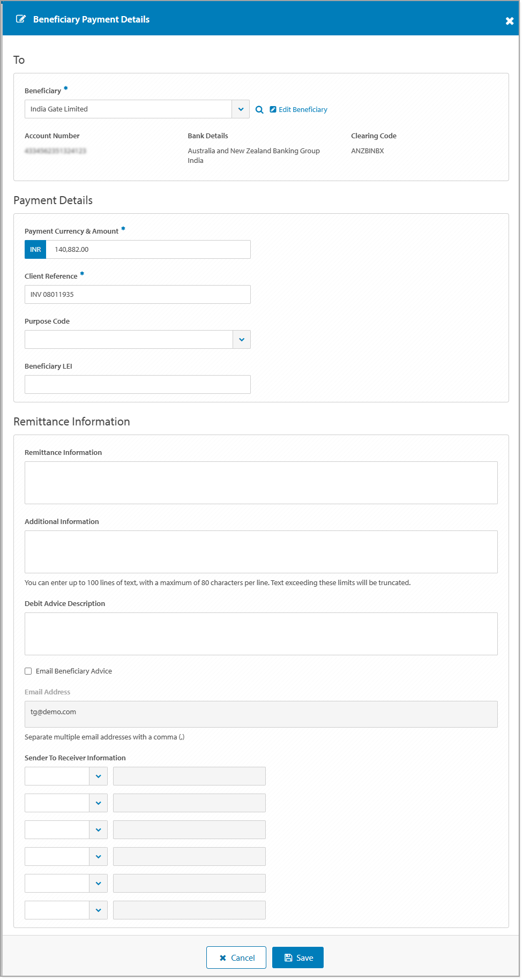Click inside the Remittance Information text area
Image resolution: width=523 pixels, height=980 pixels.
pos(261,482)
